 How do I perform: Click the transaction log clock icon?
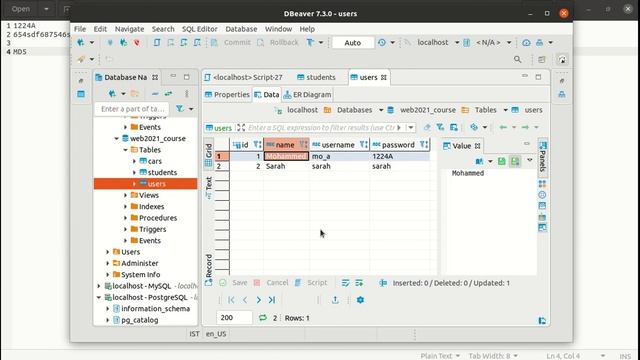point(382,42)
